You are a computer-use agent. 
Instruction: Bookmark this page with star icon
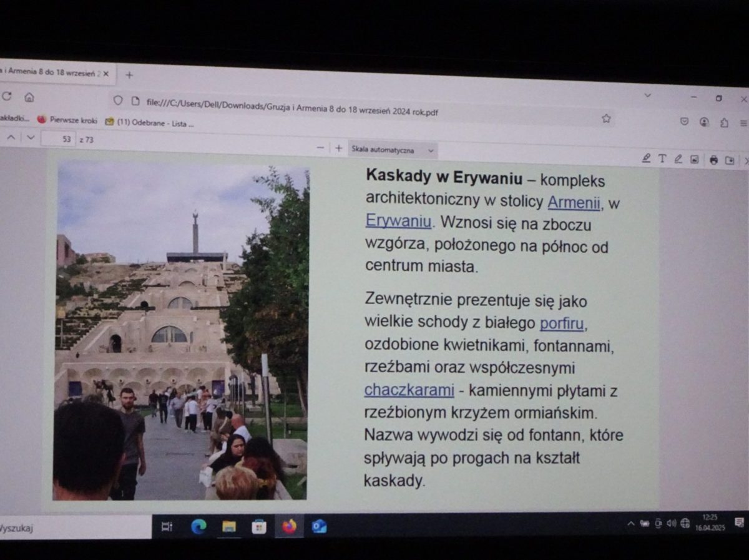[x=606, y=119]
